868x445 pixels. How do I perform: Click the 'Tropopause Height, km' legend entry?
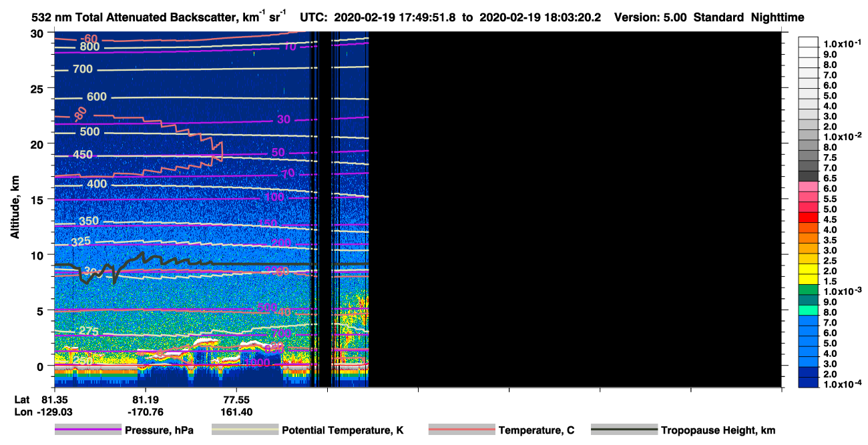(x=718, y=430)
